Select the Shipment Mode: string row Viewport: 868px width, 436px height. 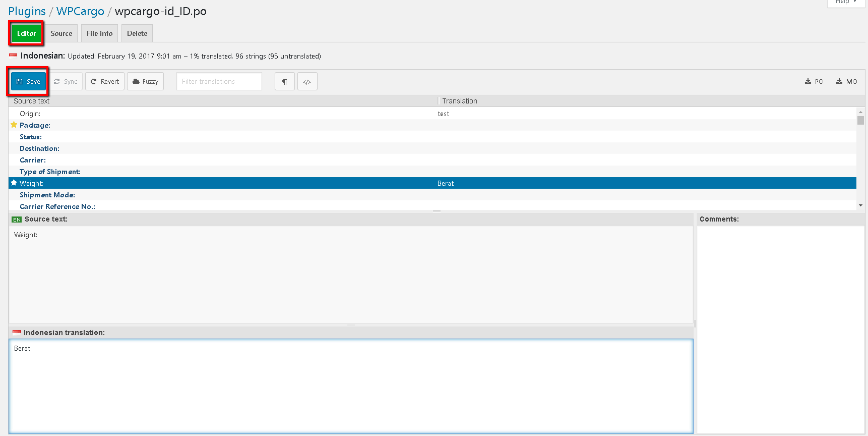(47, 195)
